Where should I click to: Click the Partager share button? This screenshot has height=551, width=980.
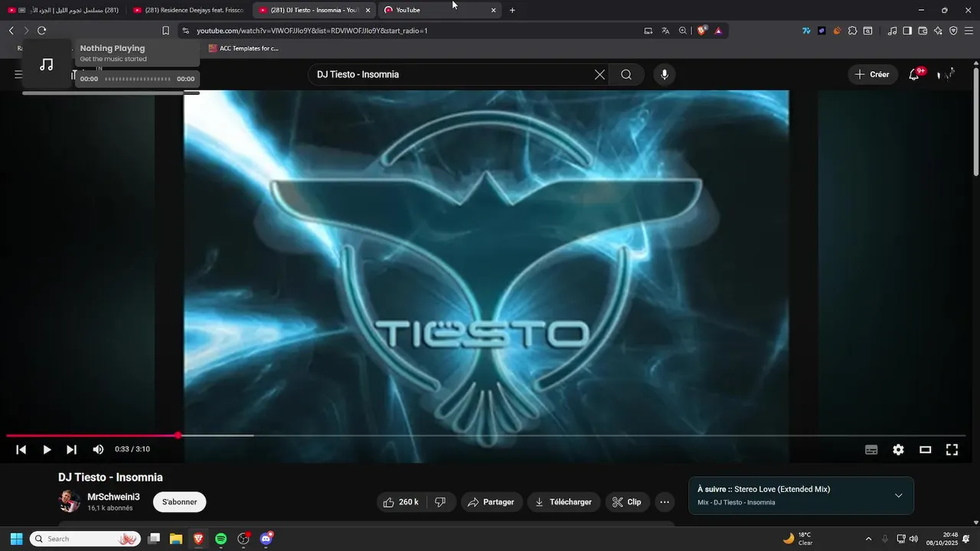coord(491,502)
